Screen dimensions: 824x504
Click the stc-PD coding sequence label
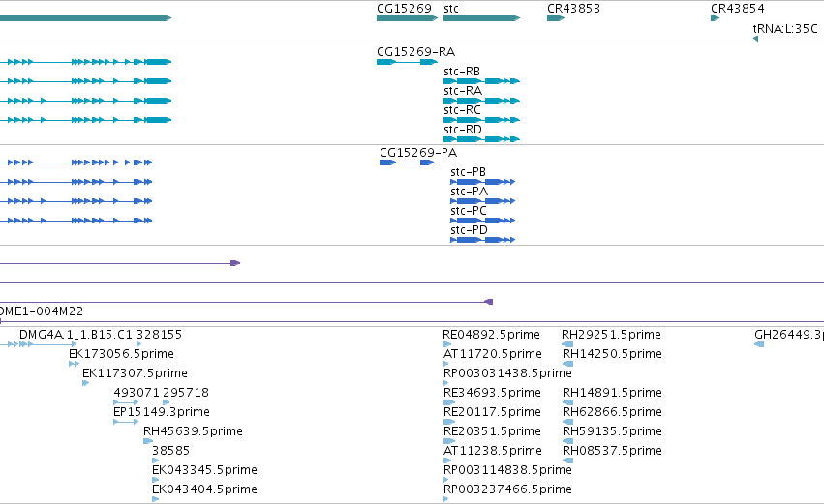pos(469,230)
